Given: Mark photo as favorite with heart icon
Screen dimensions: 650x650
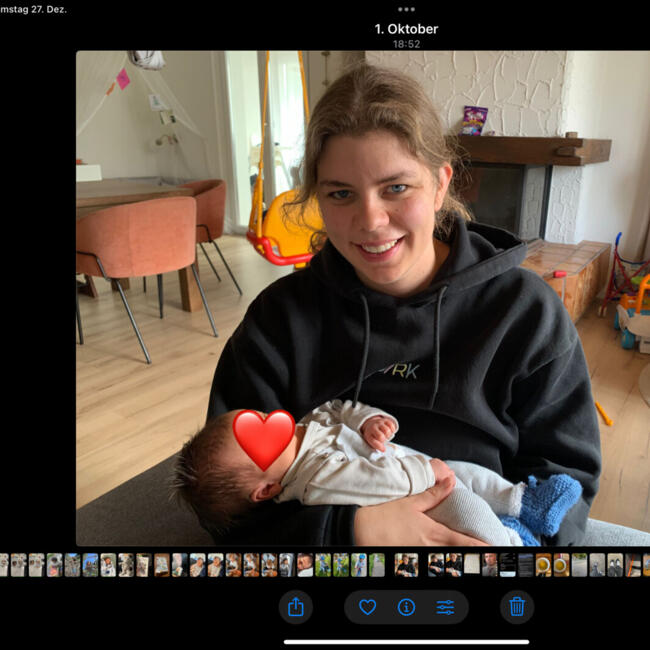Looking at the screenshot, I should coord(367,606).
